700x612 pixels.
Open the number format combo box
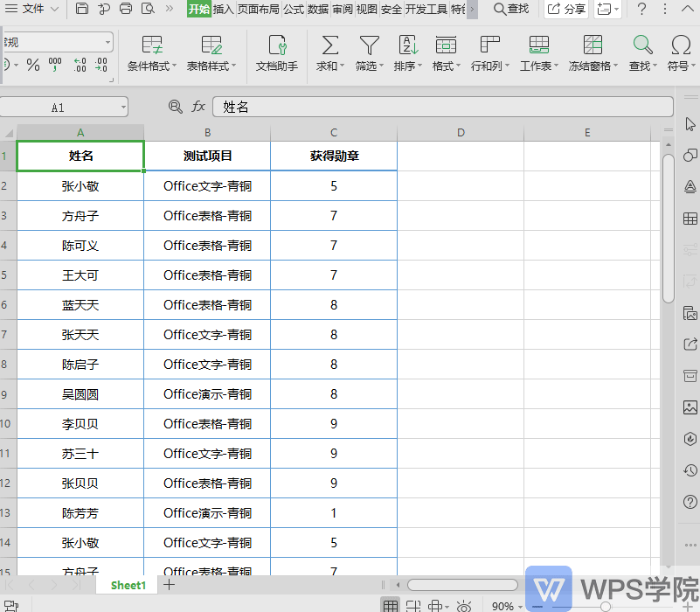(x=57, y=43)
